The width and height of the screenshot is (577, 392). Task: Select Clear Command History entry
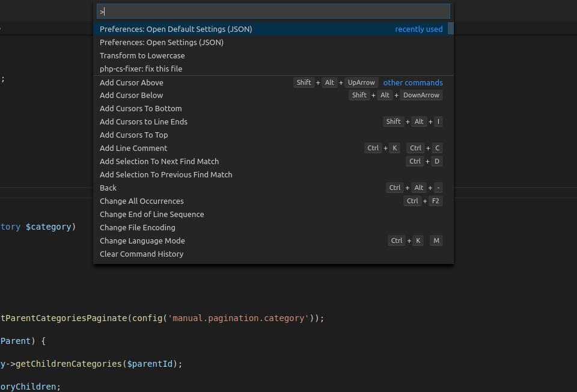(142, 254)
